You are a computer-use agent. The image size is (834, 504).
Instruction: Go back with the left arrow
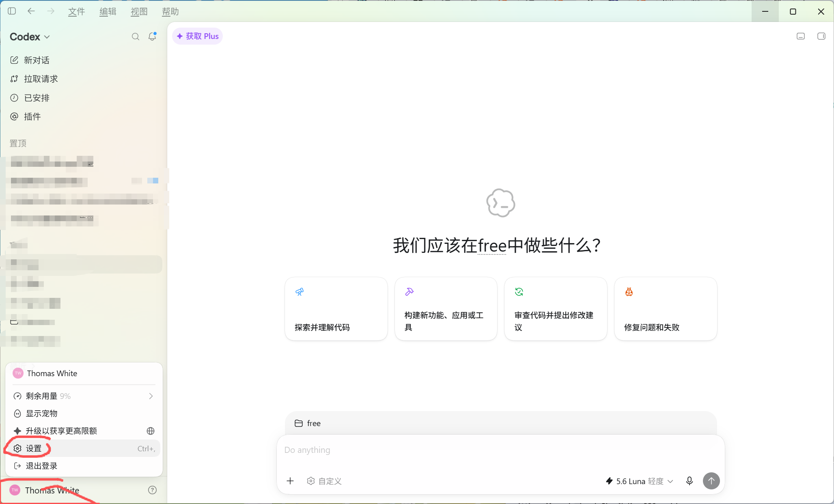click(31, 11)
